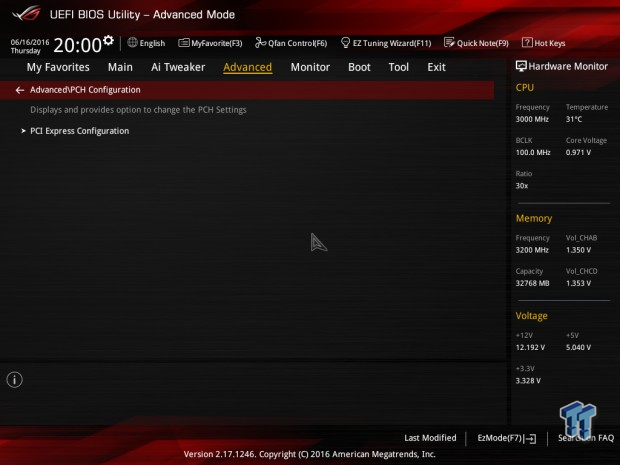Click the MyFavorite list icon
The image size is (620, 465).
coord(183,43)
